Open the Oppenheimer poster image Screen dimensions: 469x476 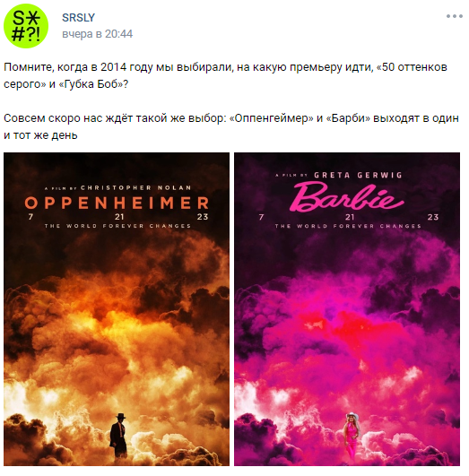point(117,309)
